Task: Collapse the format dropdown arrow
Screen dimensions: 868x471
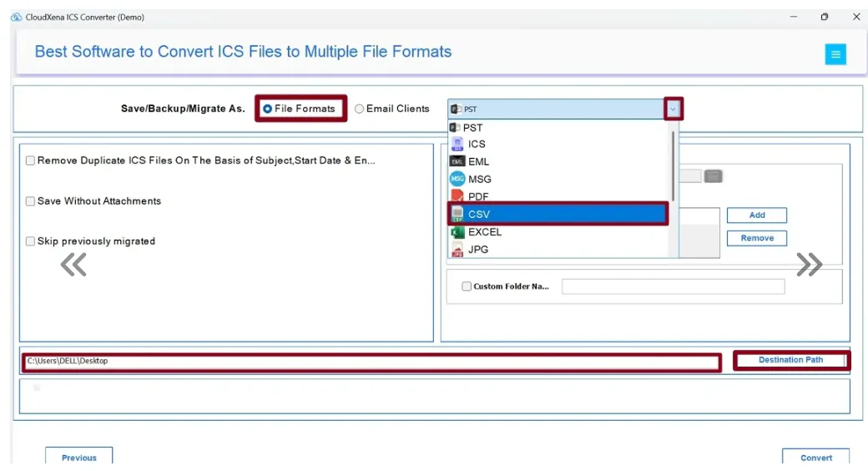Action: coord(674,109)
